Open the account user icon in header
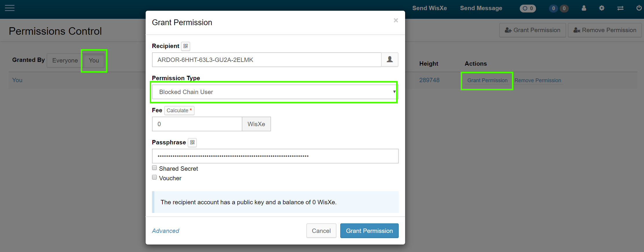Image resolution: width=644 pixels, height=252 pixels. pyautogui.click(x=584, y=8)
